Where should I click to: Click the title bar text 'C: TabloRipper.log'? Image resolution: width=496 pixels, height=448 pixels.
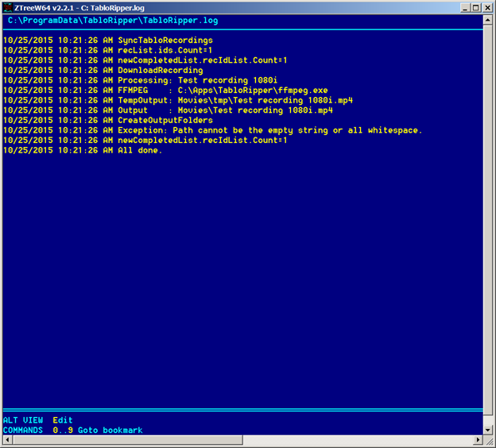coord(112,8)
